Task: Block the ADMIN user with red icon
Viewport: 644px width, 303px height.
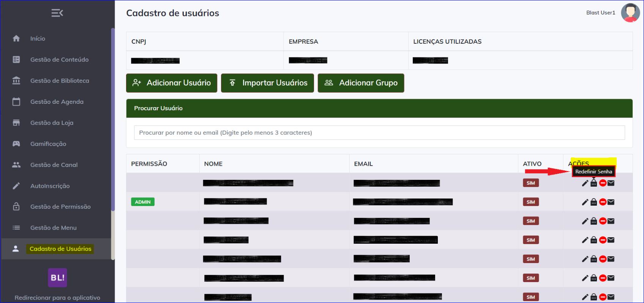Action: (x=603, y=202)
